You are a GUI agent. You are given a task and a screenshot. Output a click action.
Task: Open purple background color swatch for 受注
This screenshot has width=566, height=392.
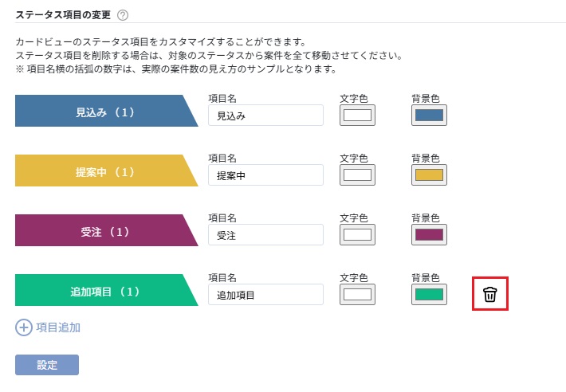coord(429,235)
